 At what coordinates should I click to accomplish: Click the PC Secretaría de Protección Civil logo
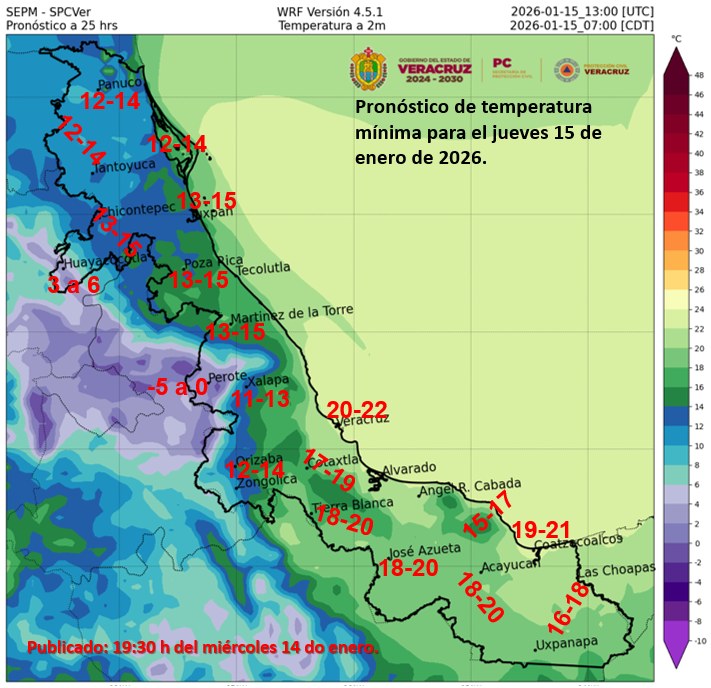(x=512, y=68)
